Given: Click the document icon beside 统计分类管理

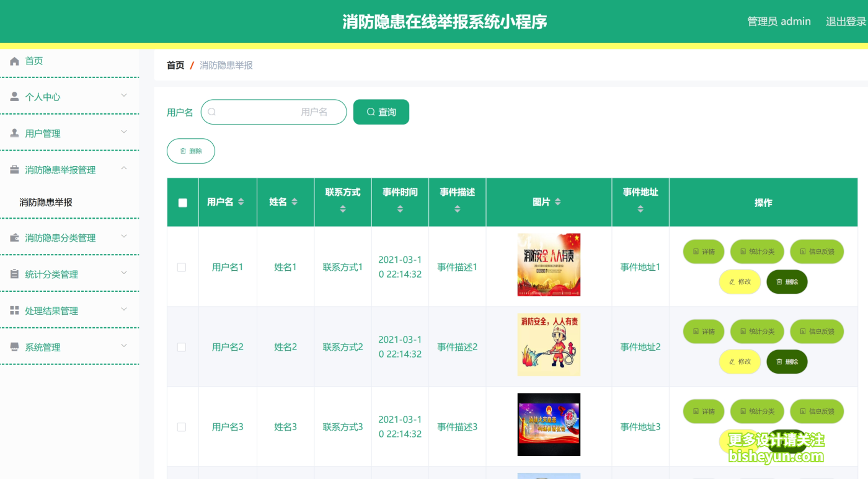Looking at the screenshot, I should pos(14,274).
